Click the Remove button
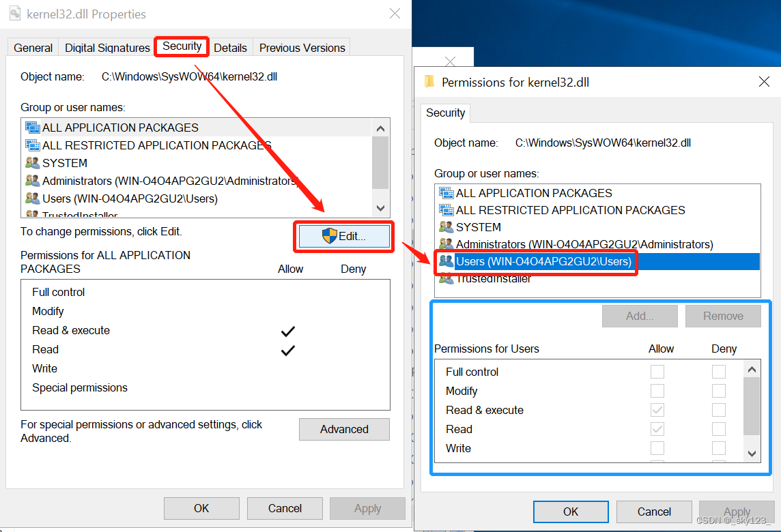This screenshot has width=781, height=532. 723,316
